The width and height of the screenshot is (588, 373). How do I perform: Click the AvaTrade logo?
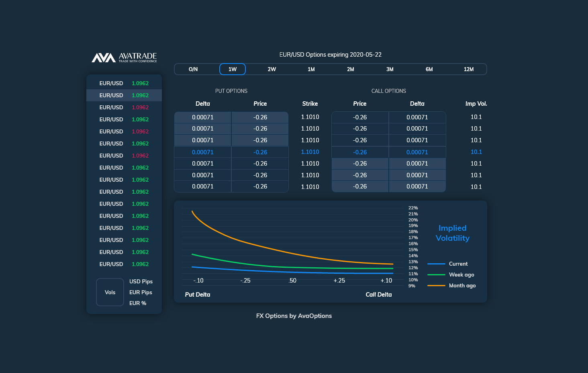pyautogui.click(x=124, y=57)
